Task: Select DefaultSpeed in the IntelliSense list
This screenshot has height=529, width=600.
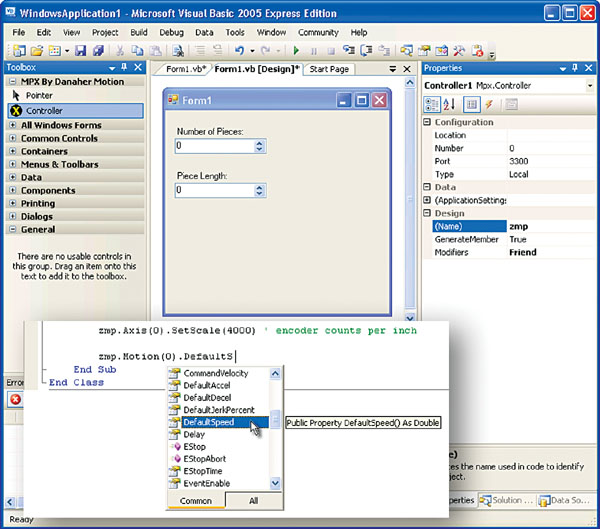Action: pyautogui.click(x=211, y=422)
